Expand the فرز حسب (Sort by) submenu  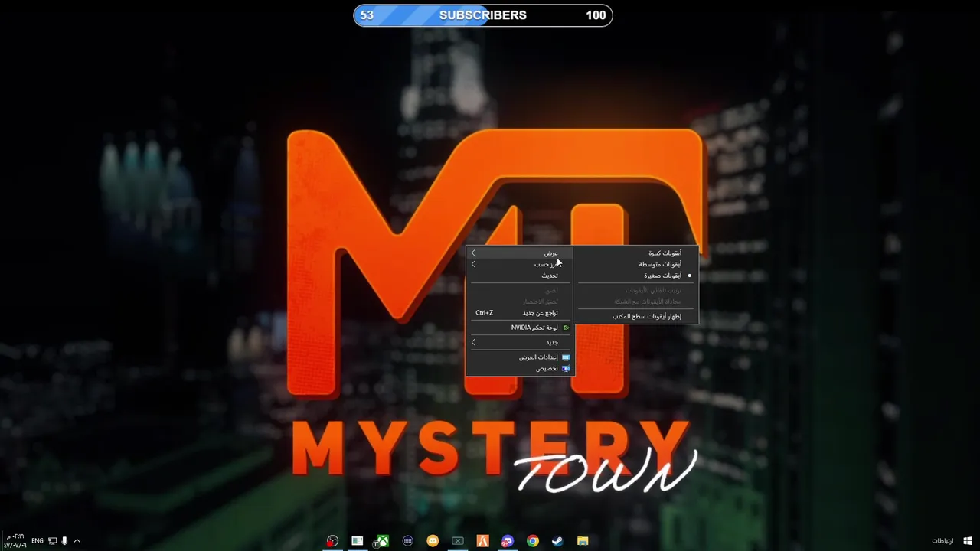pyautogui.click(x=519, y=264)
